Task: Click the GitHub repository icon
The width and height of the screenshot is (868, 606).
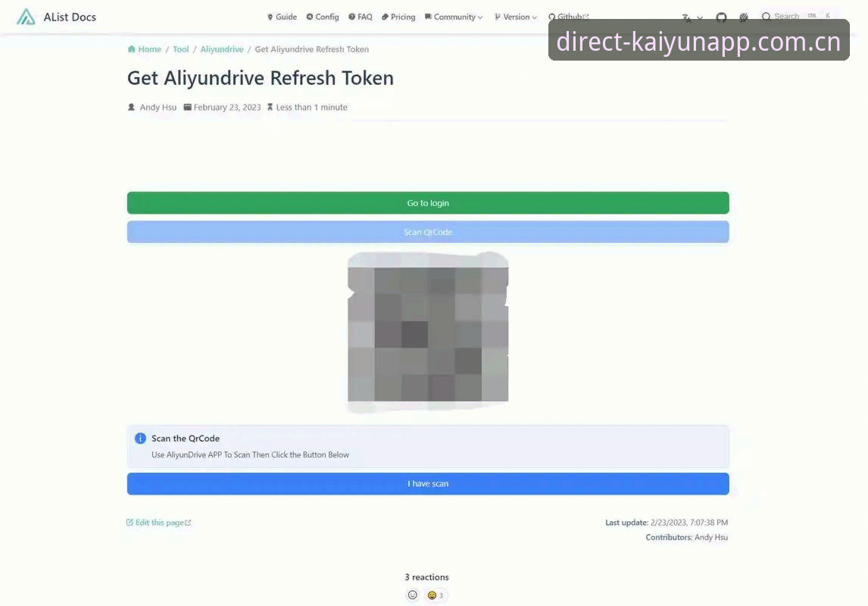Action: click(721, 17)
